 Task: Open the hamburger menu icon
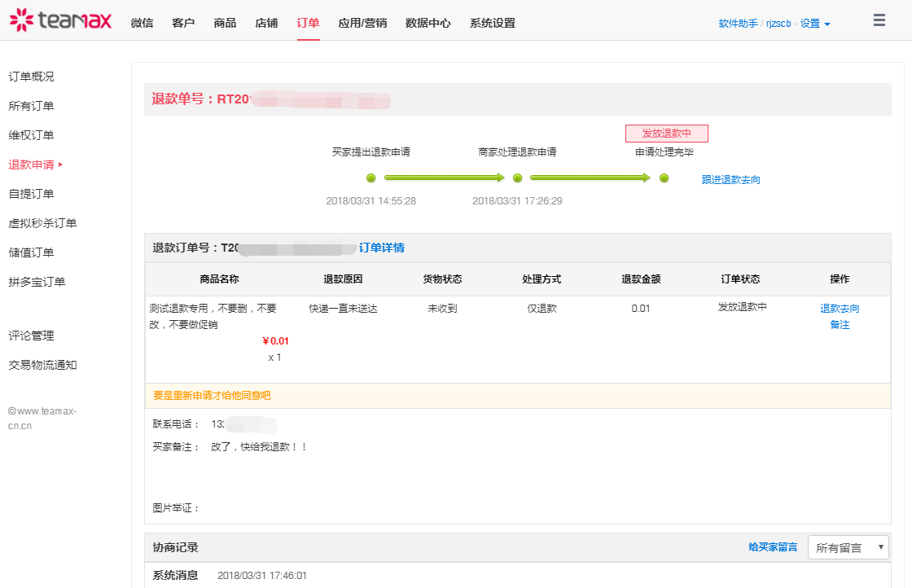tap(879, 21)
